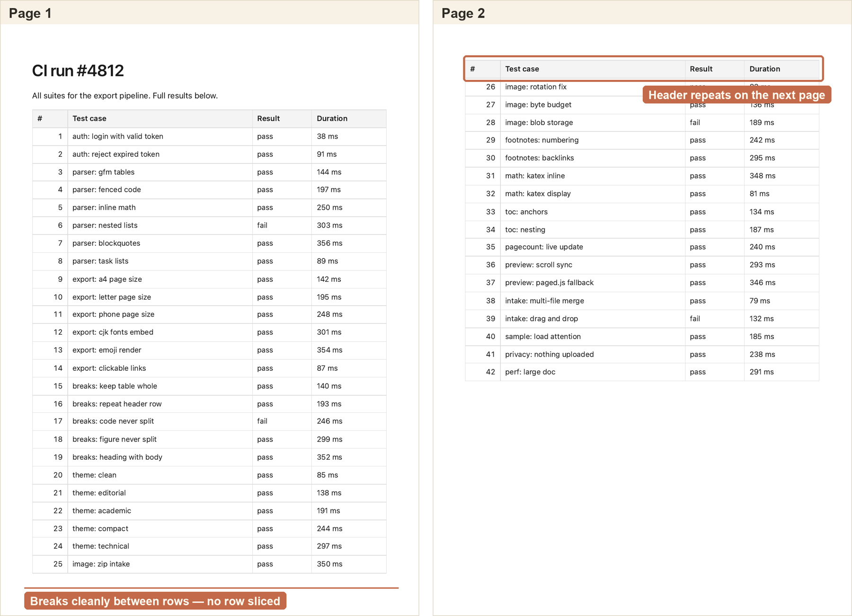Click 'export: cjk fonts embed' cell
The height and width of the screenshot is (616, 852).
160,332
